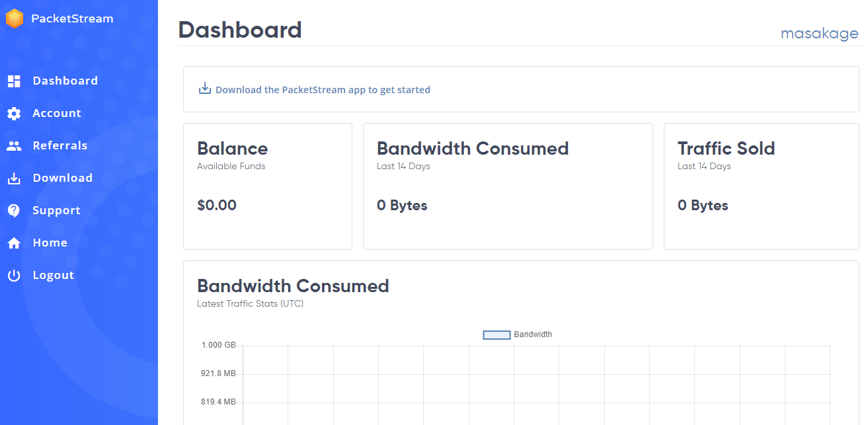Click the PacketStream brand name

coord(72,19)
